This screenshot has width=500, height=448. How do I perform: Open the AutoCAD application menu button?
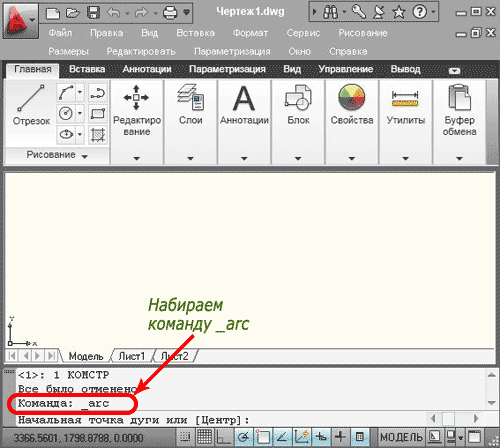tap(20, 21)
